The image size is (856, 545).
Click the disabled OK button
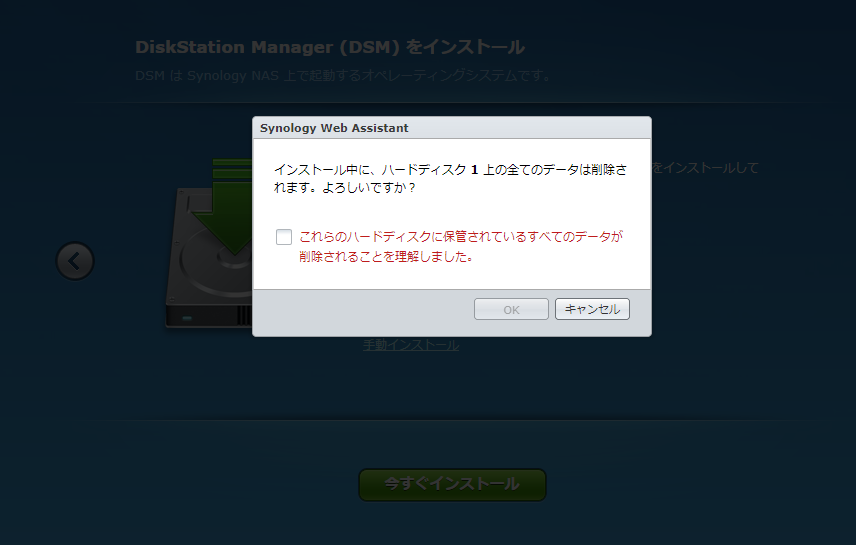tap(511, 309)
